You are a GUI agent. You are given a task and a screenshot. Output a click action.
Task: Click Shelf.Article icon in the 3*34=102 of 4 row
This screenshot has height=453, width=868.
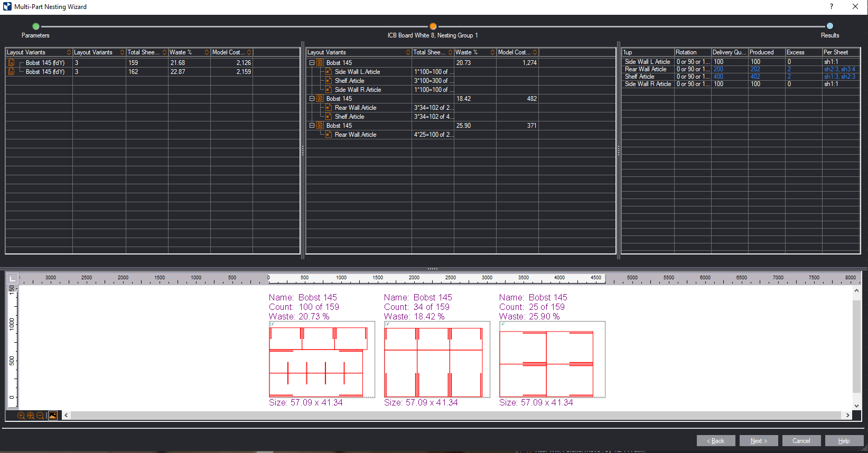pyautogui.click(x=329, y=116)
